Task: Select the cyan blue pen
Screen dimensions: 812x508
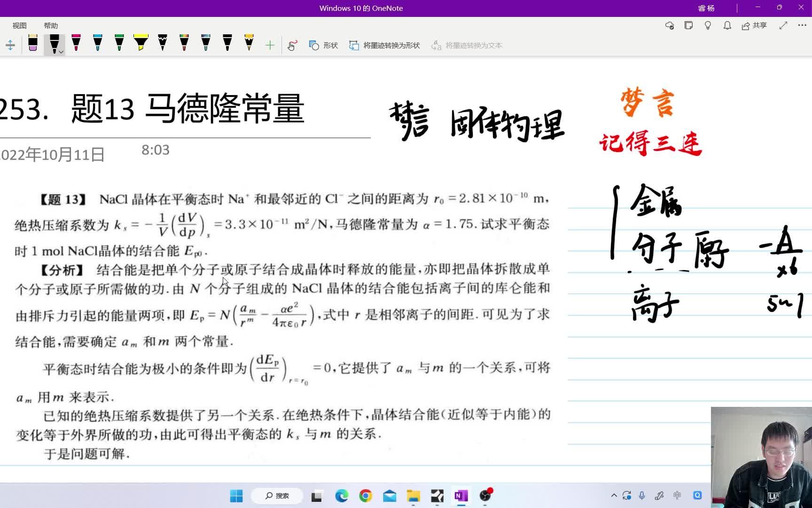Action: pos(98,43)
